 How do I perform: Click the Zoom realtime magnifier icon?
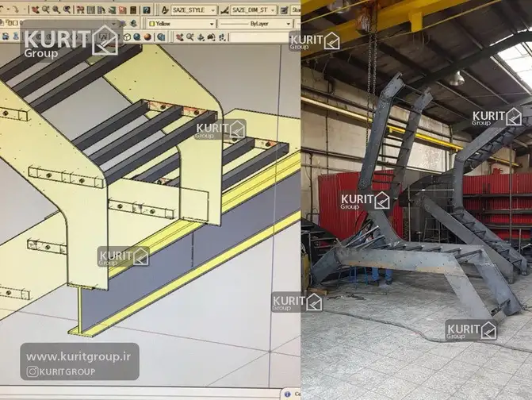click(46, 10)
